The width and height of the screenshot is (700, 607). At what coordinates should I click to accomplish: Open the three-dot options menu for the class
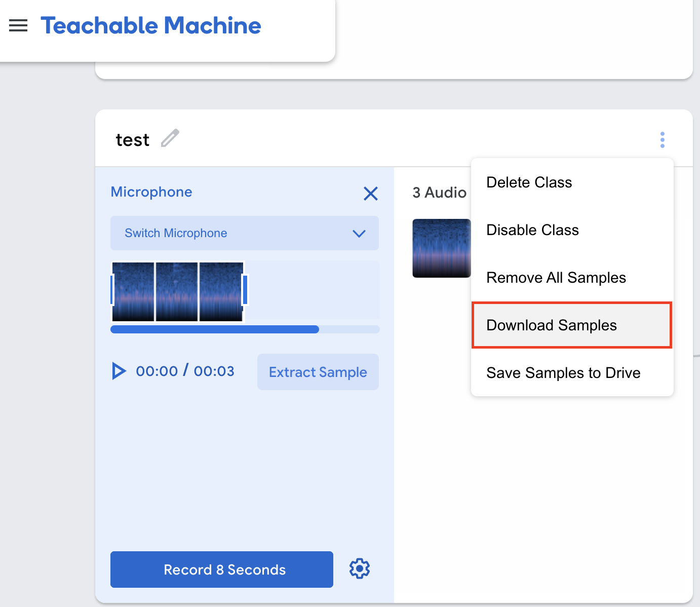(x=663, y=139)
